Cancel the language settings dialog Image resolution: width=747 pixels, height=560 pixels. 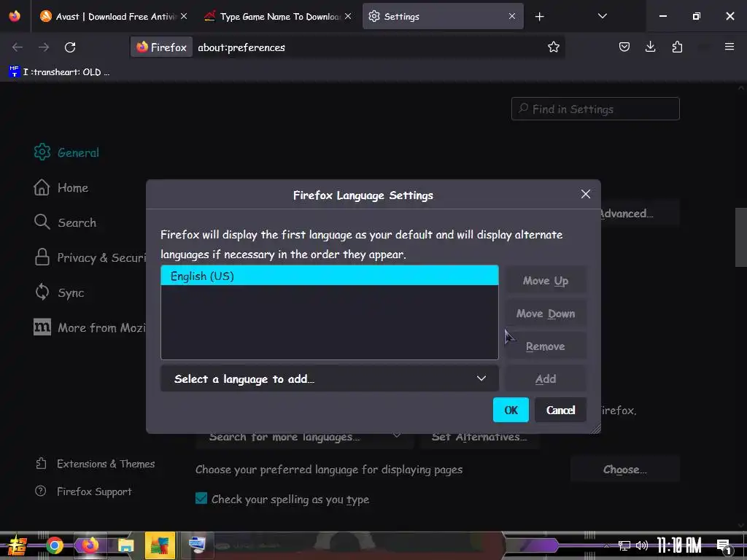click(x=560, y=410)
